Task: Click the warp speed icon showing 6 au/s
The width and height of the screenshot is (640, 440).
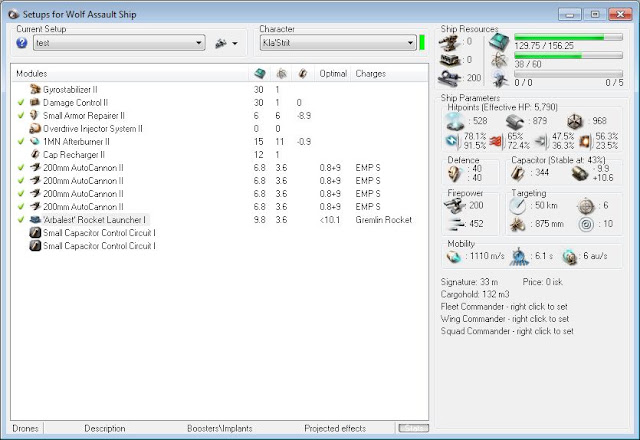Action: [x=570, y=257]
